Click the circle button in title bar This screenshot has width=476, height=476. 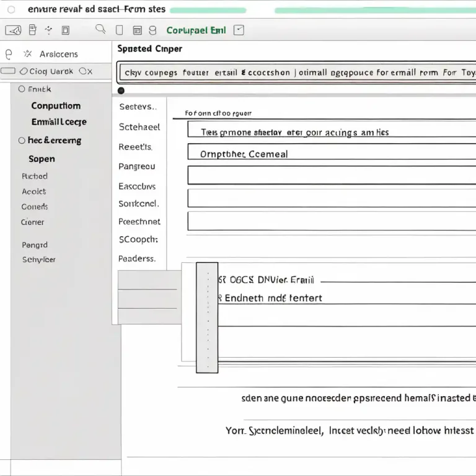11,10
